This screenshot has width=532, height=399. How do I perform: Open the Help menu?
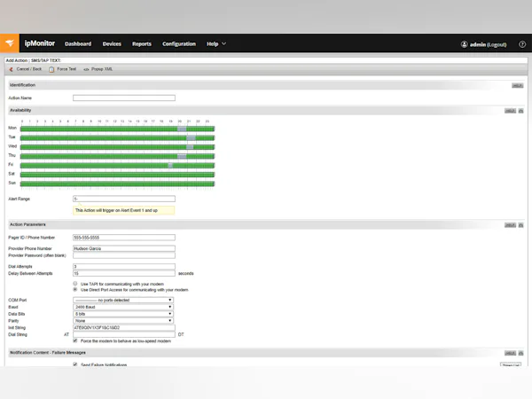pyautogui.click(x=213, y=43)
